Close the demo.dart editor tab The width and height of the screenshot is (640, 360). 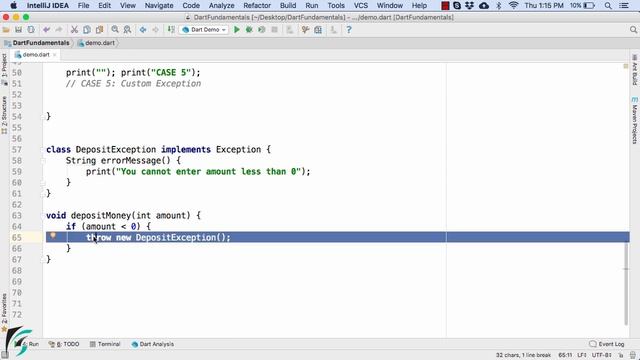tap(54, 55)
